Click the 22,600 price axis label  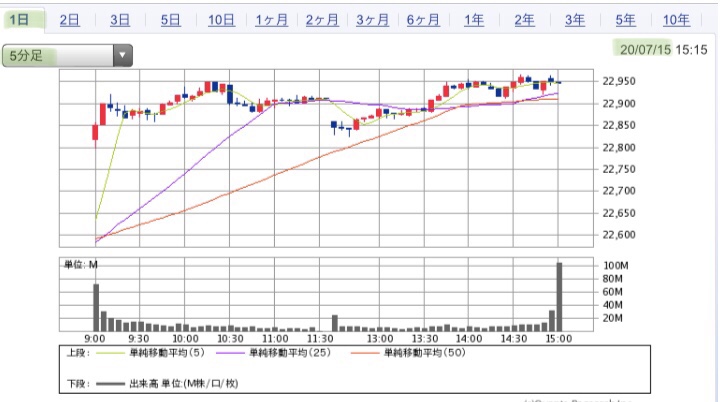pyautogui.click(x=618, y=235)
